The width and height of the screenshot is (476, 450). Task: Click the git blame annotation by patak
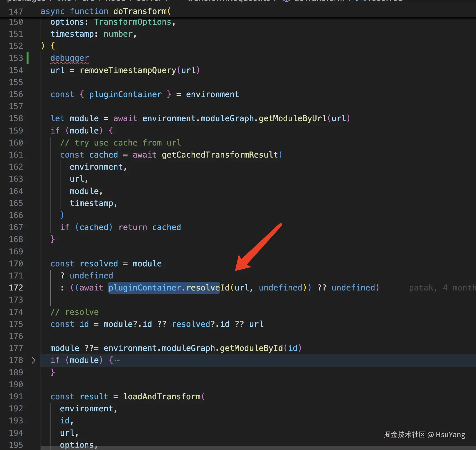[x=442, y=288]
